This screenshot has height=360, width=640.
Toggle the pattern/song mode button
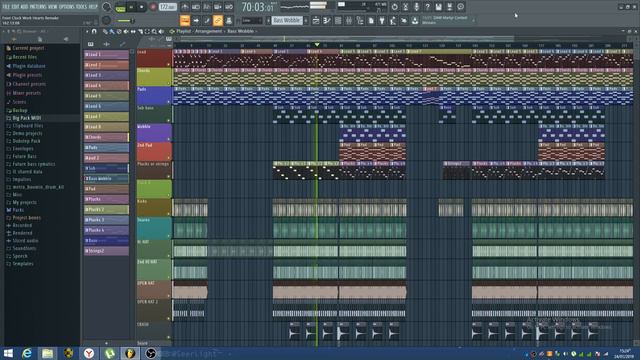click(x=120, y=7)
